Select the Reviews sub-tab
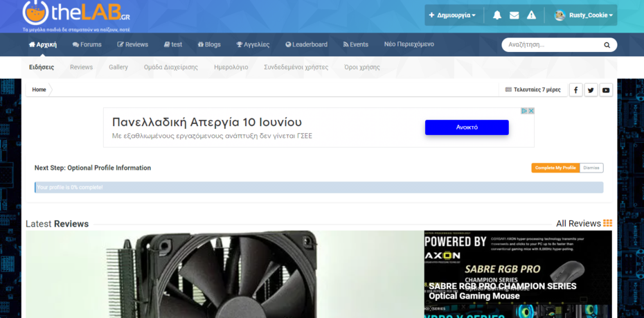The height and width of the screenshot is (318, 644). 81,67
